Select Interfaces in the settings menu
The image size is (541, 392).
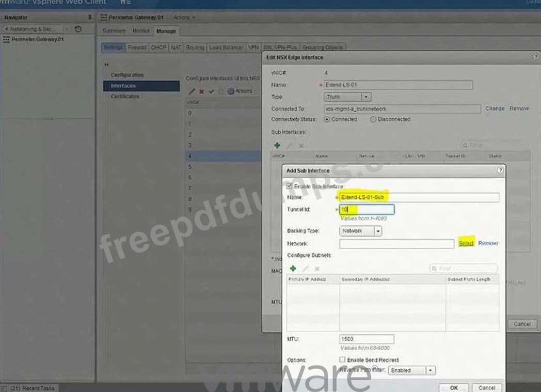[x=141, y=86]
